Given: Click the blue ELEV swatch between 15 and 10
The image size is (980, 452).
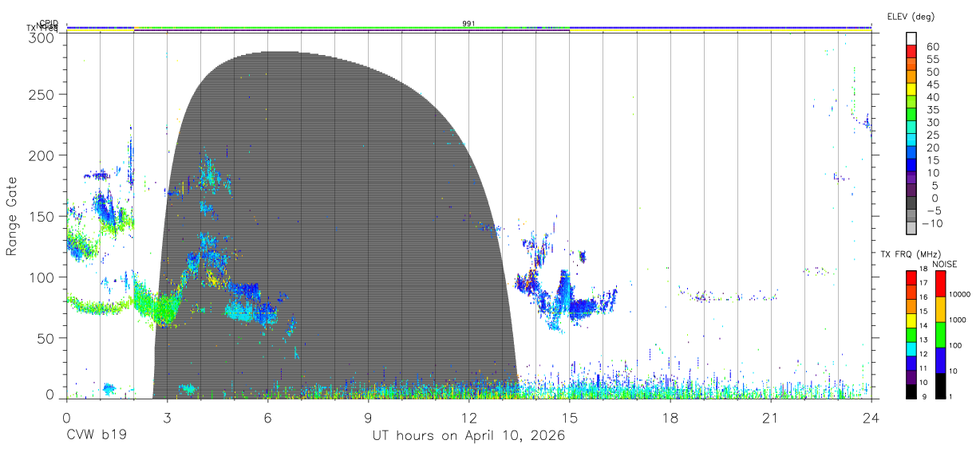Looking at the screenshot, I should (911, 165).
